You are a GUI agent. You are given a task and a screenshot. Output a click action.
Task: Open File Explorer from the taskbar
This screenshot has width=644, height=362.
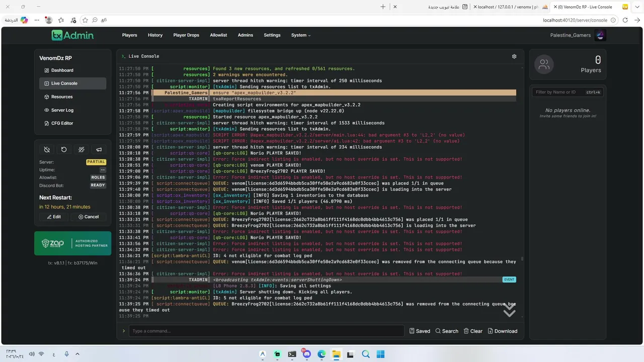click(x=336, y=354)
